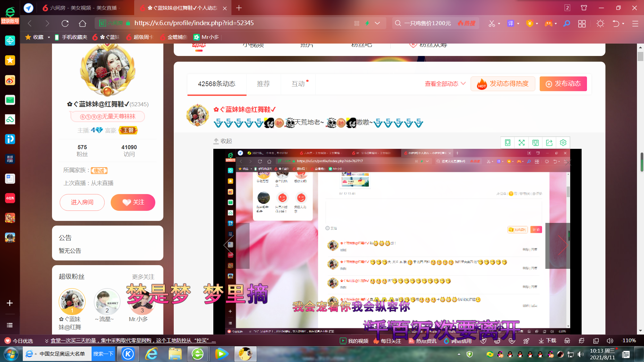The image size is (644, 362).
Task: Toggle the split-window icon in status bar
Action: point(596,341)
